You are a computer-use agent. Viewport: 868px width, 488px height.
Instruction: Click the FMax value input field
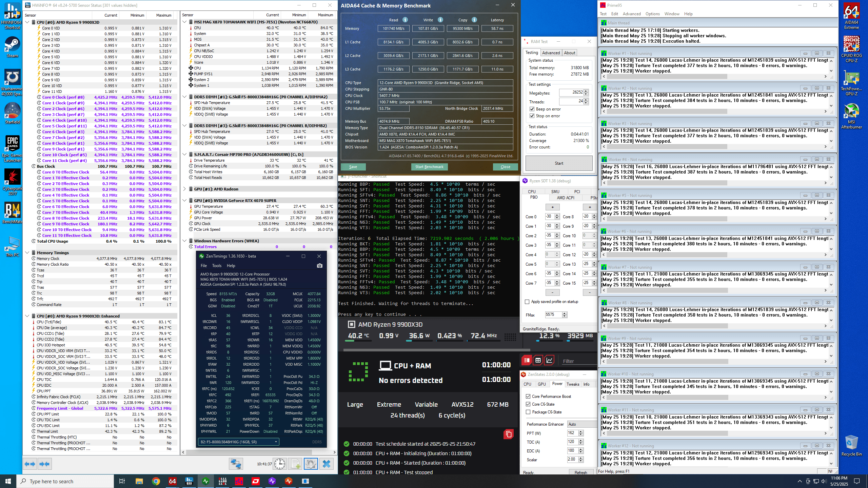click(553, 314)
